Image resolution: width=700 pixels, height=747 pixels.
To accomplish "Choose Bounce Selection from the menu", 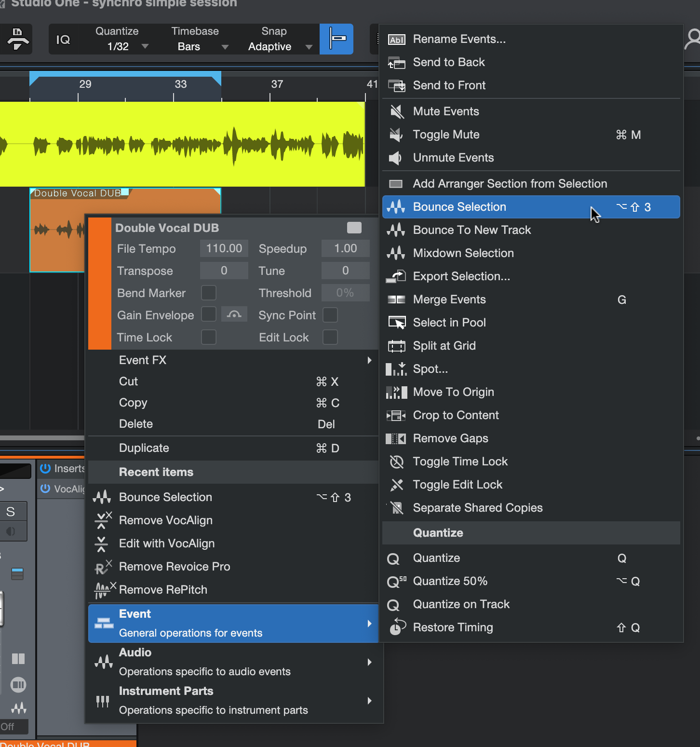I will tap(459, 207).
